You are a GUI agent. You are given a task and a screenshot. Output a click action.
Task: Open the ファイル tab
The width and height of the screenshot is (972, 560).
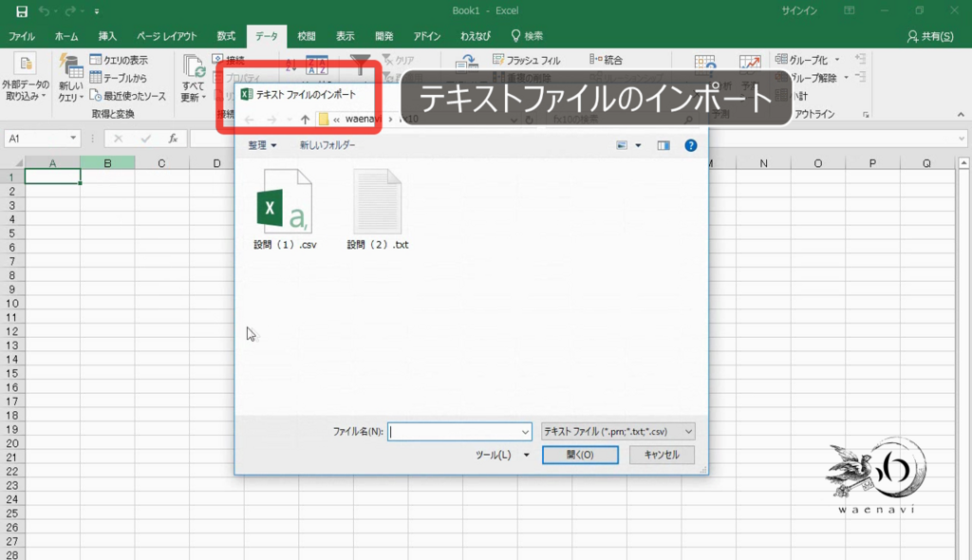coord(22,36)
